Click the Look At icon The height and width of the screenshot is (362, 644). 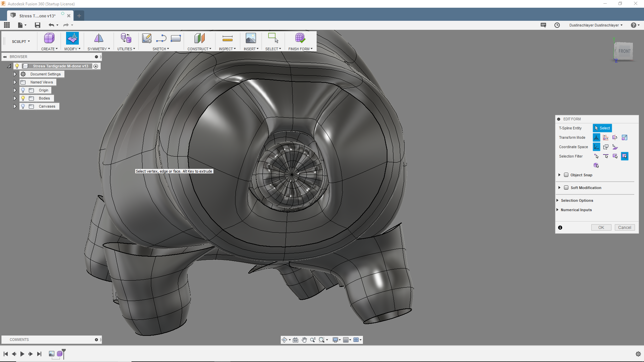click(x=296, y=340)
